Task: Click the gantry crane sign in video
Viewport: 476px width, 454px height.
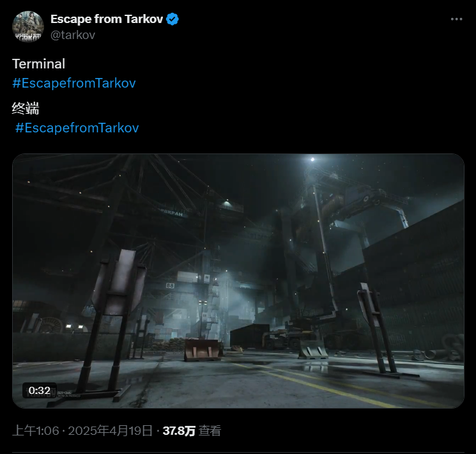Action: 169,214
